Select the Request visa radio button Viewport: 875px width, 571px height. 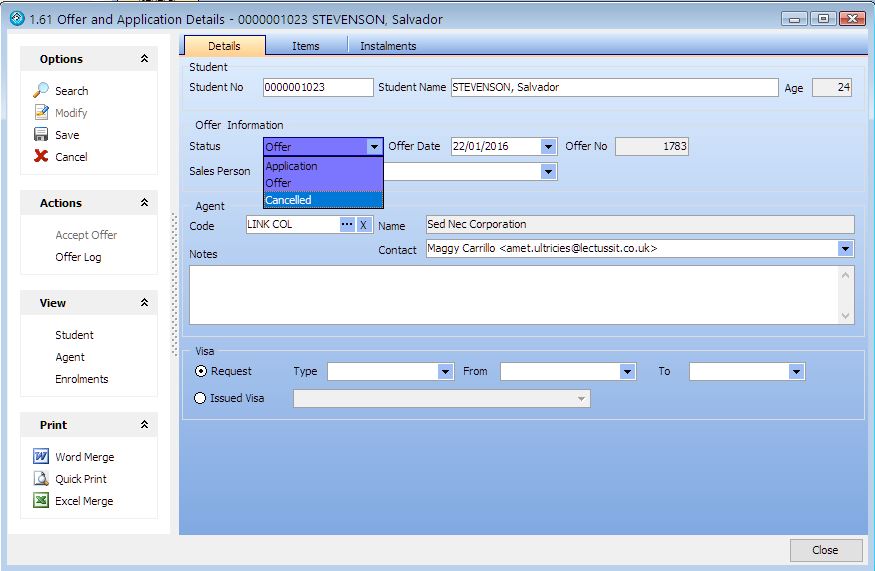coord(200,371)
